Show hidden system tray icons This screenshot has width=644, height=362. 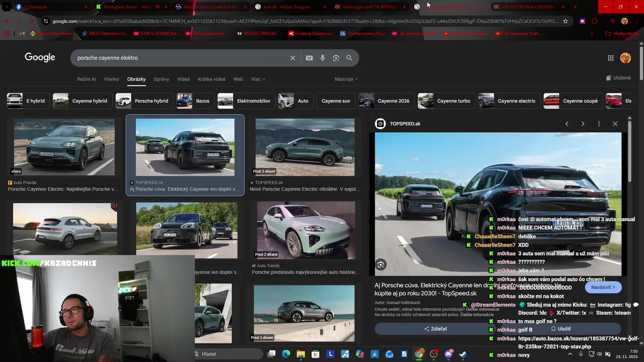point(570,354)
